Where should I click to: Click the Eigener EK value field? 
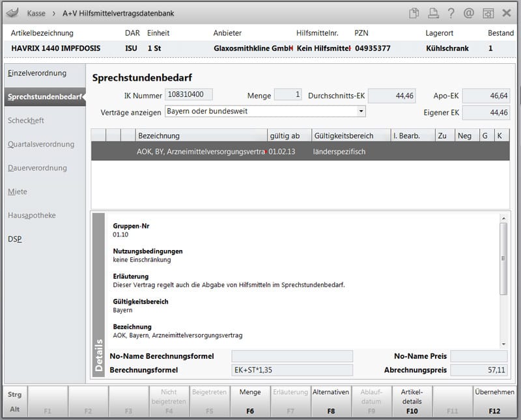point(486,113)
